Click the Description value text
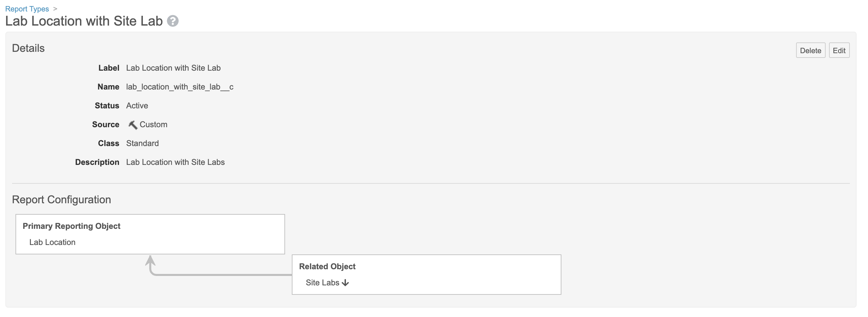This screenshot has width=868, height=317. pos(175,163)
